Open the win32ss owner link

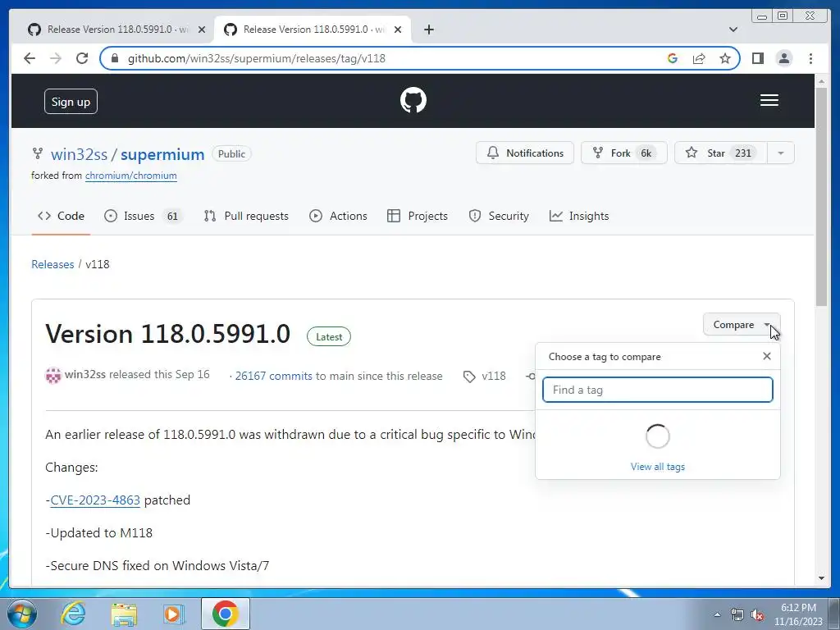(x=79, y=154)
